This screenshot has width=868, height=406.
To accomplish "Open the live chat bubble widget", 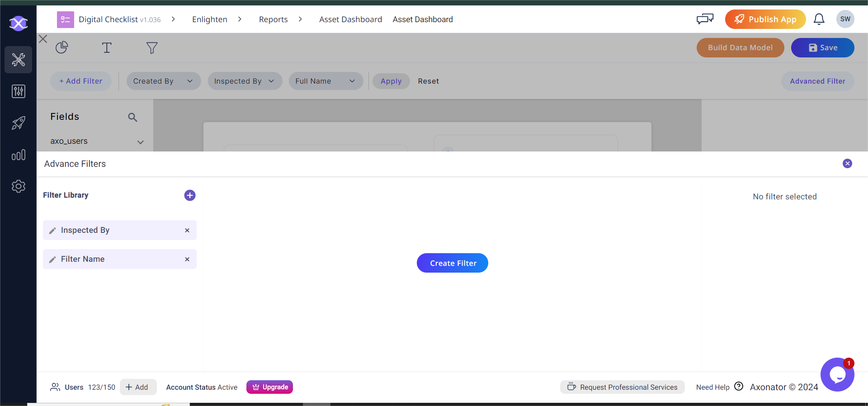I will tap(837, 375).
